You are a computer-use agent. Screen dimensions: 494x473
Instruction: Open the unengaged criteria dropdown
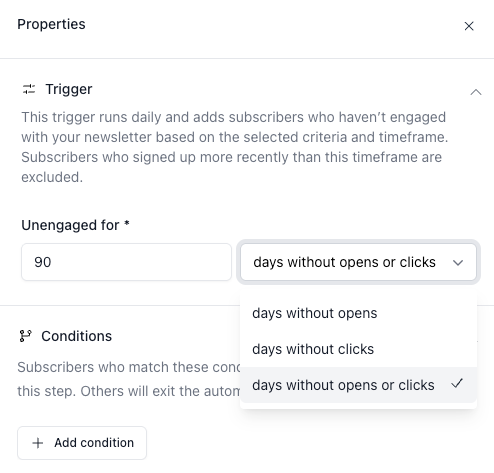pos(358,262)
